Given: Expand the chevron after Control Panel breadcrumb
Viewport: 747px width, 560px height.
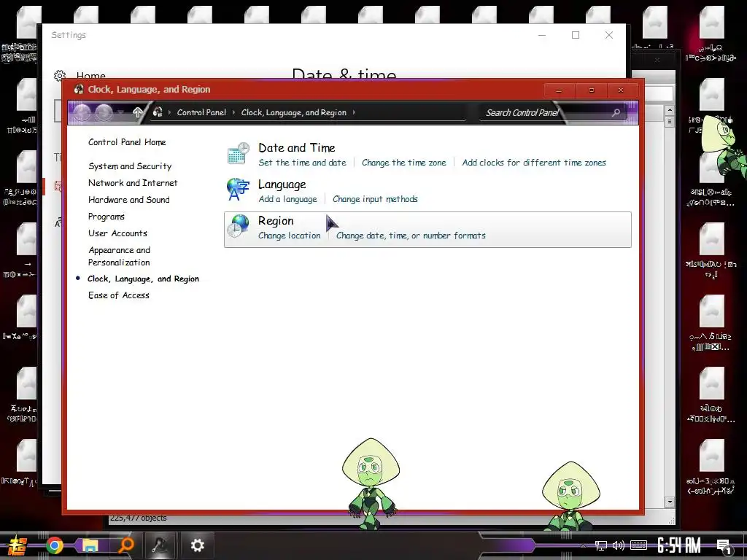Looking at the screenshot, I should (x=233, y=112).
